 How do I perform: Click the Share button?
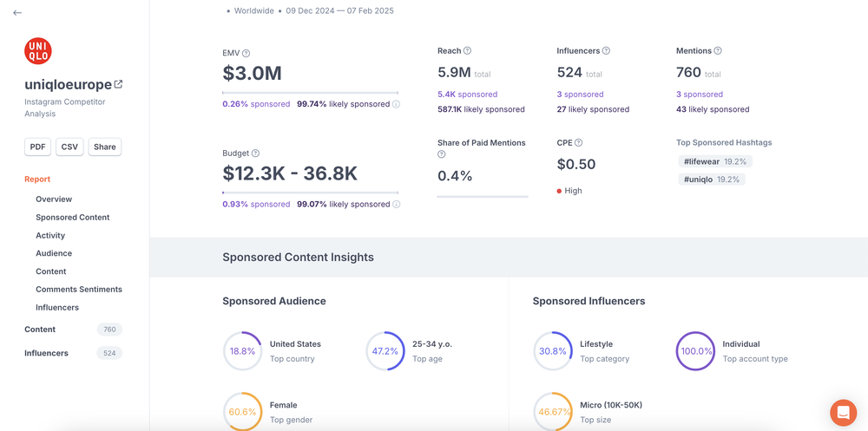coord(105,147)
